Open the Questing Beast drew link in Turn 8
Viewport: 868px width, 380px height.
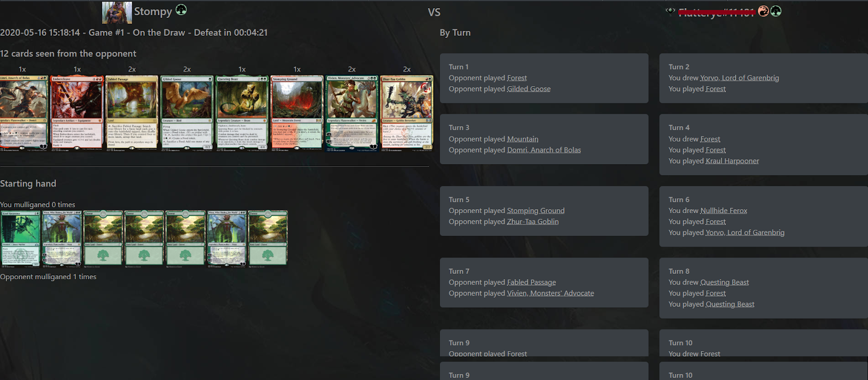pos(725,282)
